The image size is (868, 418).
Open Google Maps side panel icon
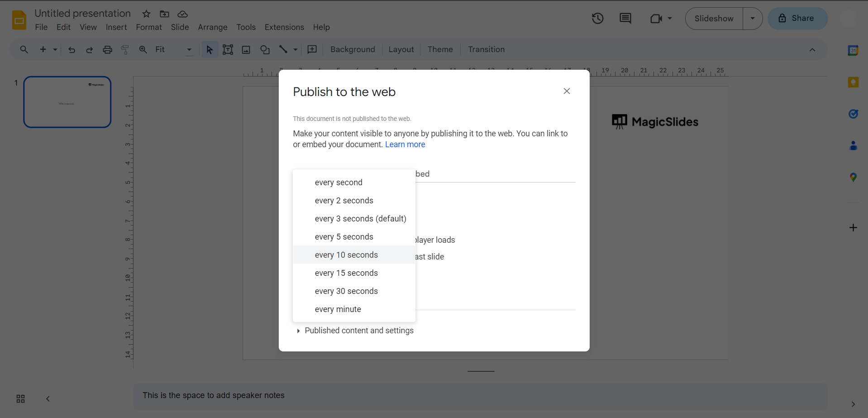(x=853, y=178)
